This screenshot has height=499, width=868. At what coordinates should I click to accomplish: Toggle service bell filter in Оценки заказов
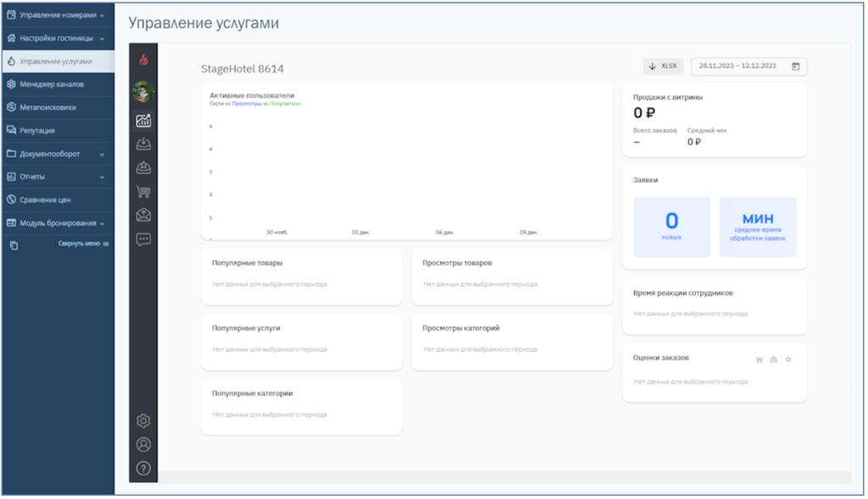pos(773,360)
